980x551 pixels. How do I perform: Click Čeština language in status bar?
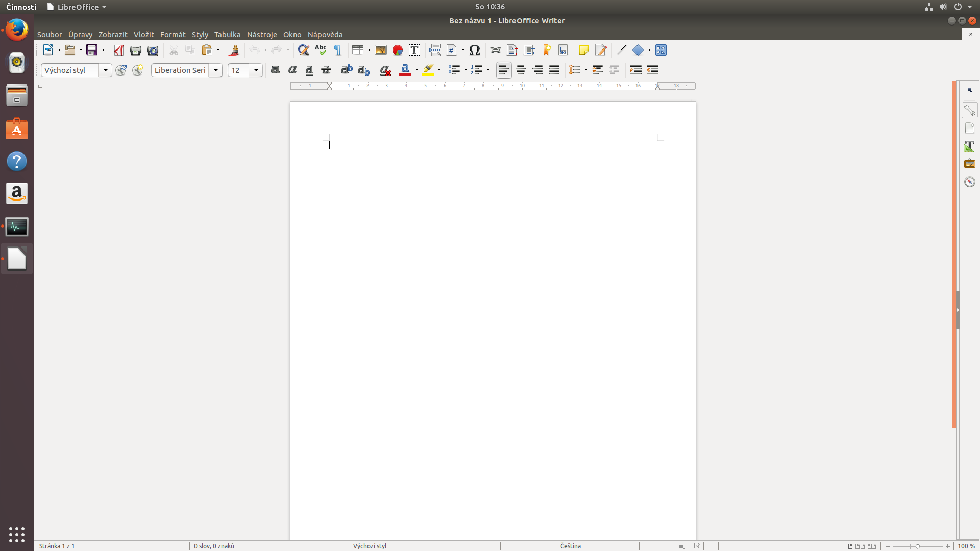tap(570, 546)
